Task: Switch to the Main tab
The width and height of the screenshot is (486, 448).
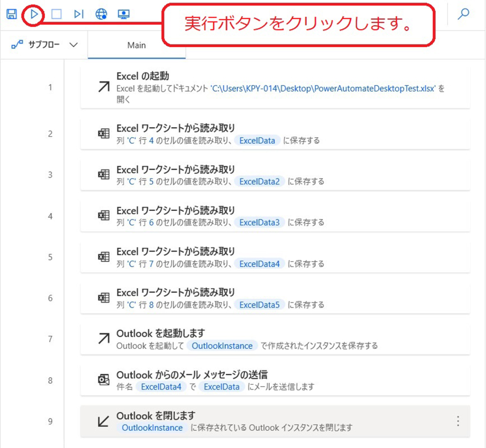Action: coord(137,45)
